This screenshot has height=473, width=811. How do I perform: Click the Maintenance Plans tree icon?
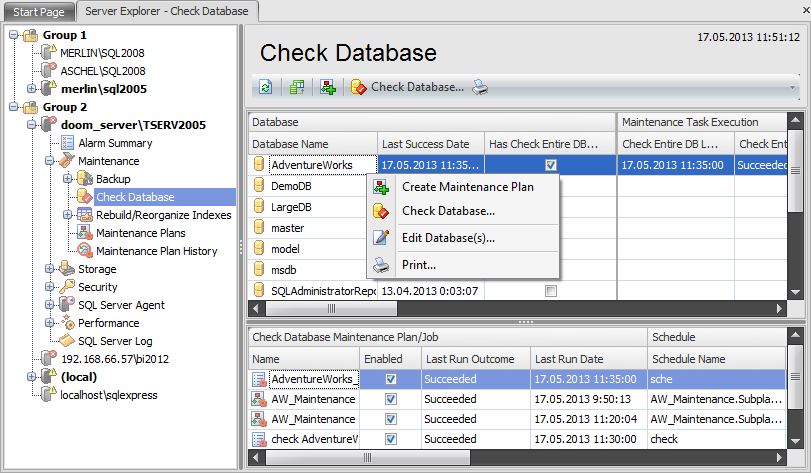pos(84,233)
